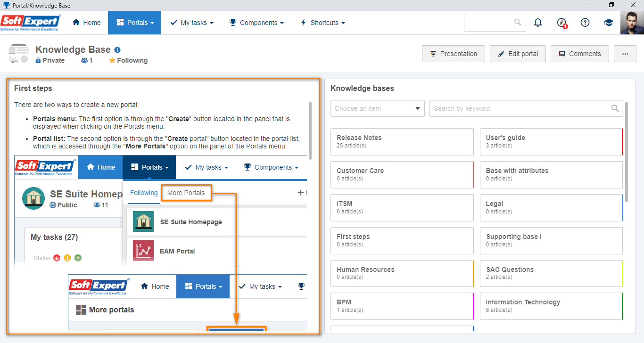Image resolution: width=644 pixels, height=343 pixels.
Task: Click the Knowledge Base info icon
Action: [x=117, y=50]
